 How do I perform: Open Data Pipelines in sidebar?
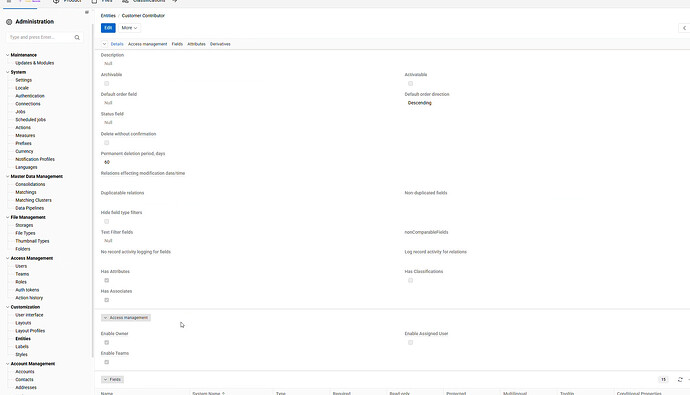pyautogui.click(x=30, y=208)
